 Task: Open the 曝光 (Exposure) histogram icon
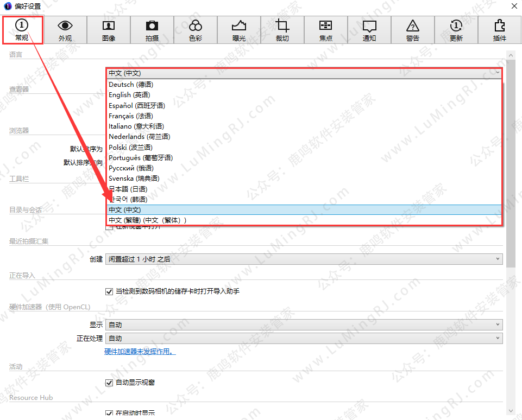[x=239, y=30]
